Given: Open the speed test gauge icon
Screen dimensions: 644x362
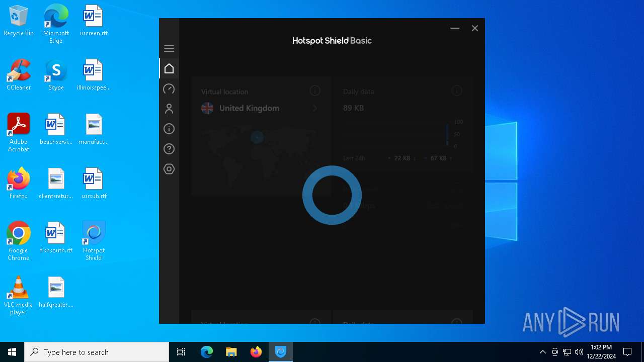Looking at the screenshot, I should 169,89.
